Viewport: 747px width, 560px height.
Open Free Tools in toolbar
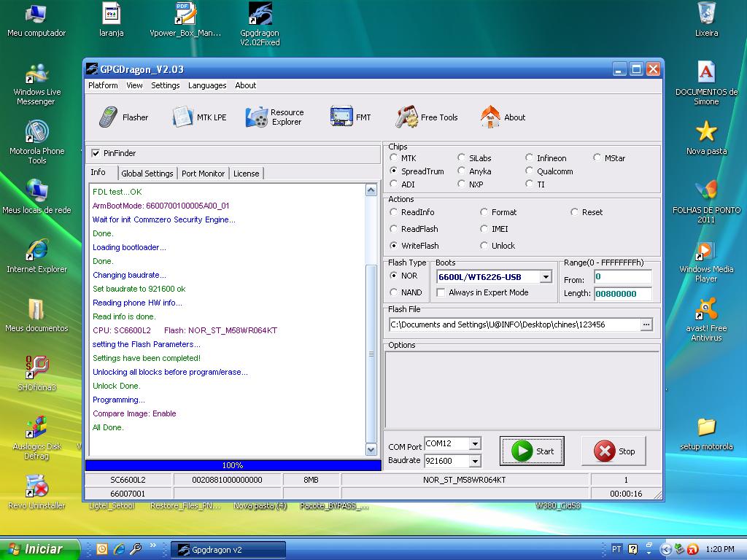pos(426,117)
